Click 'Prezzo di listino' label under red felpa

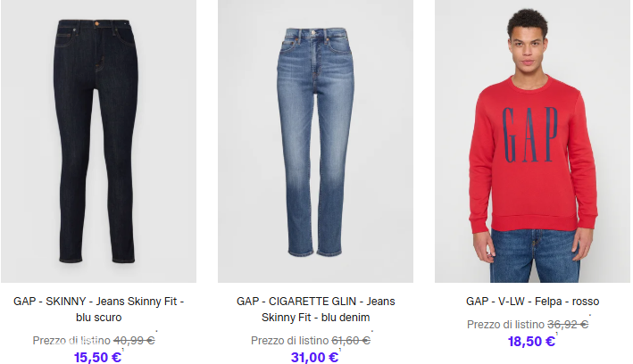point(505,325)
